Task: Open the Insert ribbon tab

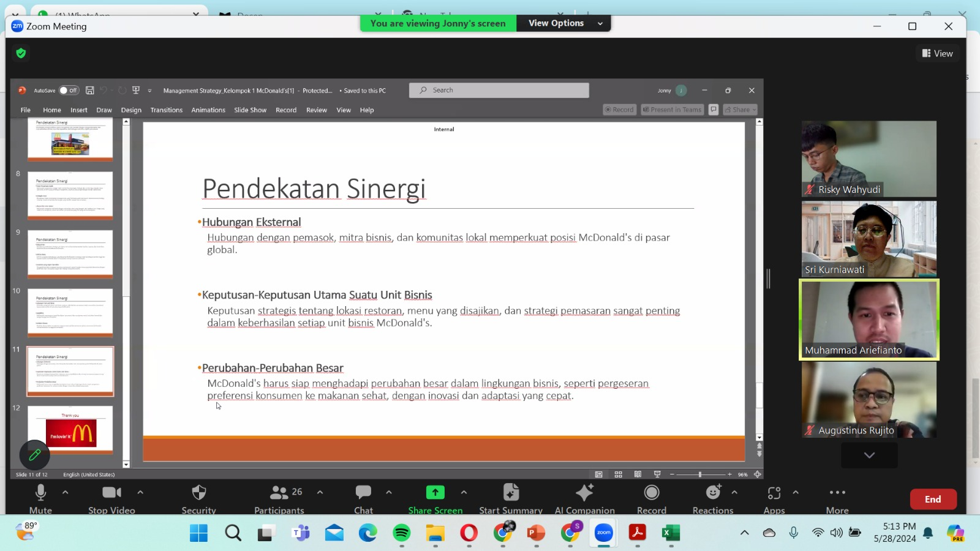Action: point(79,110)
